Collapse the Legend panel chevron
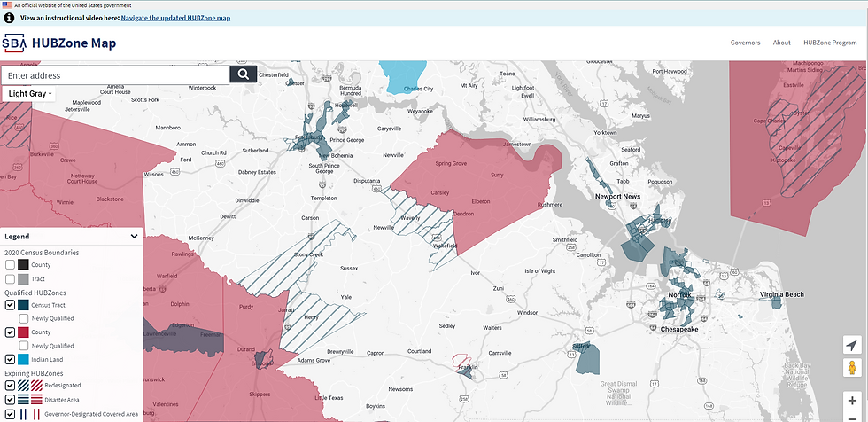The height and width of the screenshot is (422, 868). 134,237
